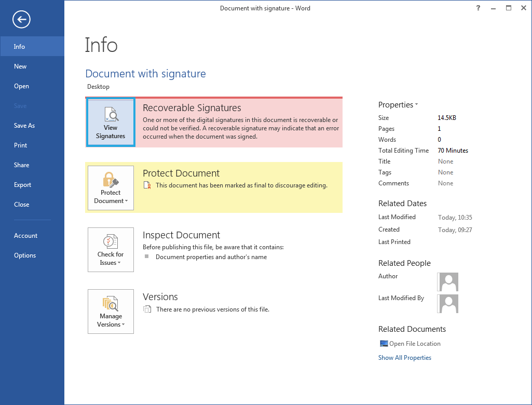
Task: Click the Protect Document lock icon
Action: pyautogui.click(x=111, y=180)
